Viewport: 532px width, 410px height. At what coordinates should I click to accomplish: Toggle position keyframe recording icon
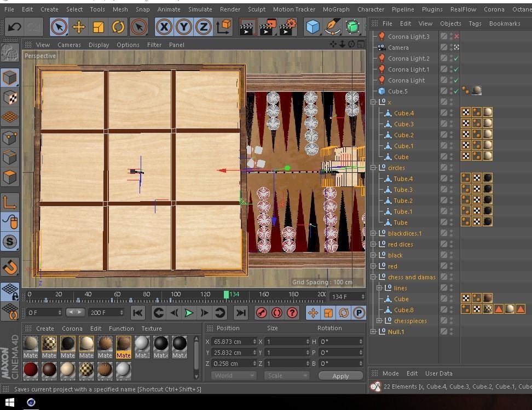[x=313, y=313]
